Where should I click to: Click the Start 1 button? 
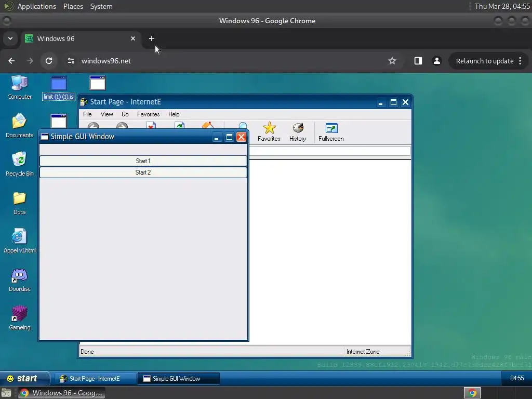[x=143, y=161]
